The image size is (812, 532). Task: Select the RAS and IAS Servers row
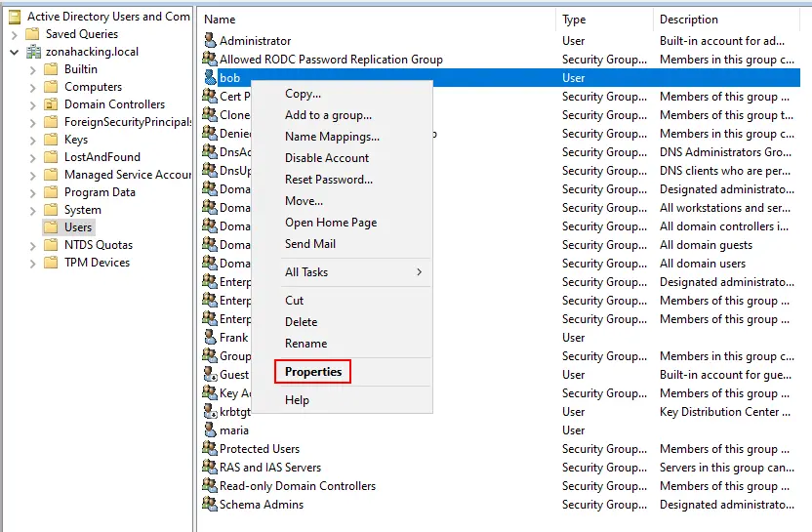[x=269, y=468]
